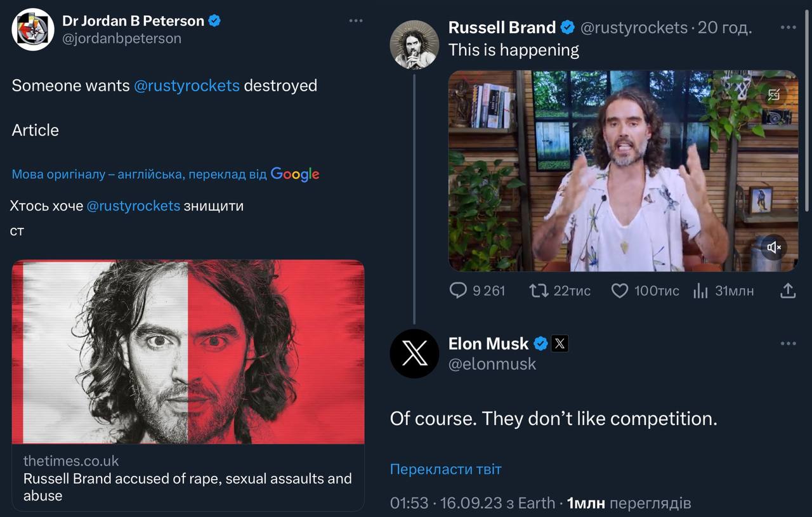This screenshot has width=812, height=517.
Task: Open view analytics icon showing 31млн
Action: pos(700,291)
